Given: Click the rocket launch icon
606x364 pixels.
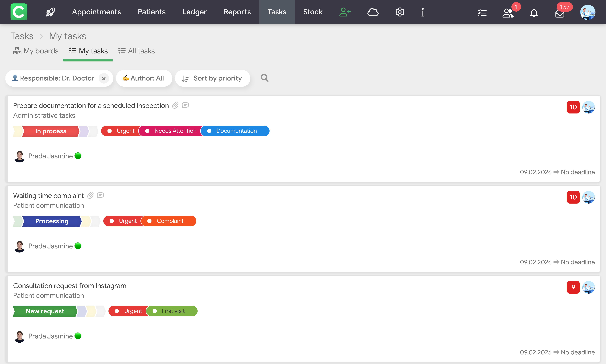Looking at the screenshot, I should click(x=51, y=12).
